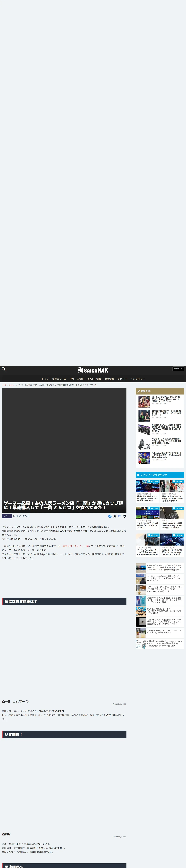This screenshot has height=868, width=186.
Task: Open the 日本語 language dropdown
Action: pos(178,369)
